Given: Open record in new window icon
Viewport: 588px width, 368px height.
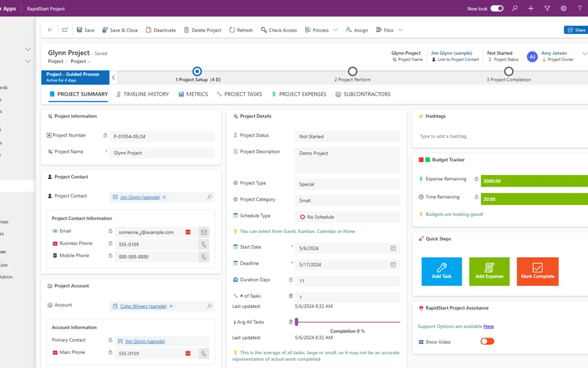Looking at the screenshot, I should 65,30.
